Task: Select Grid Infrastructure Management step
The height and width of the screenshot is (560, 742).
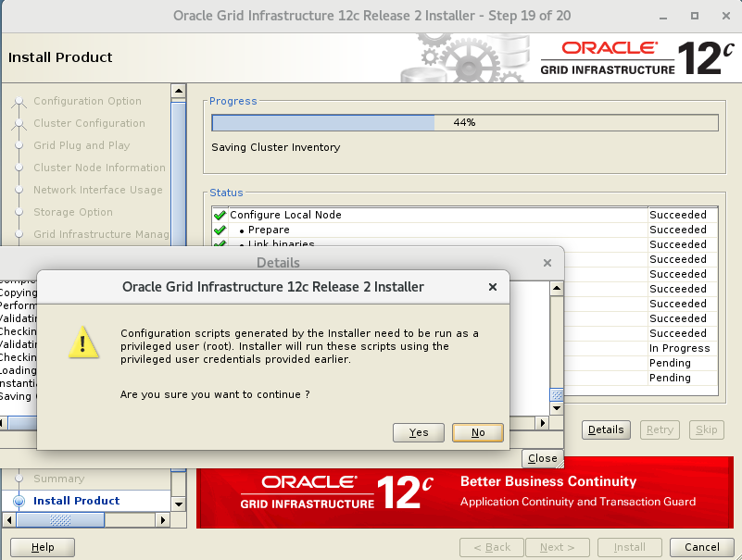Action: tap(101, 234)
